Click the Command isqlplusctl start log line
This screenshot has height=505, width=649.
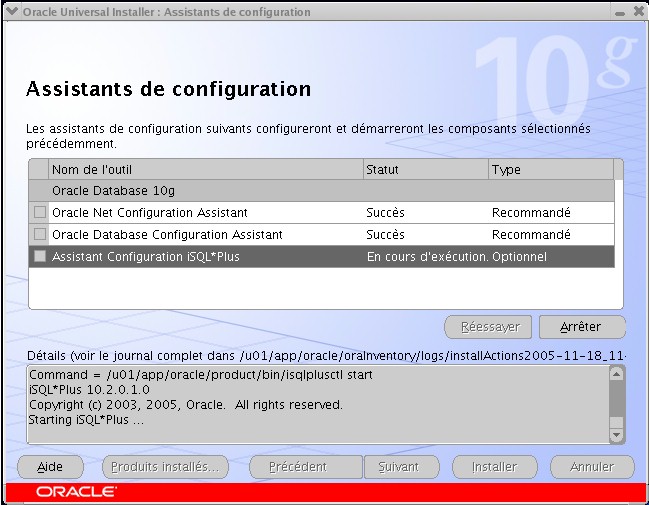[201, 375]
